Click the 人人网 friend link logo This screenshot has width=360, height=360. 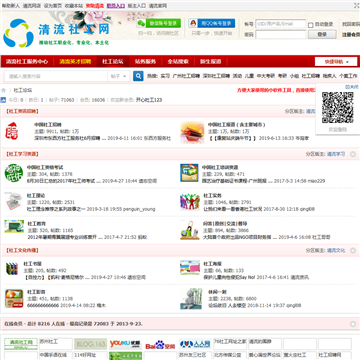[195, 344]
